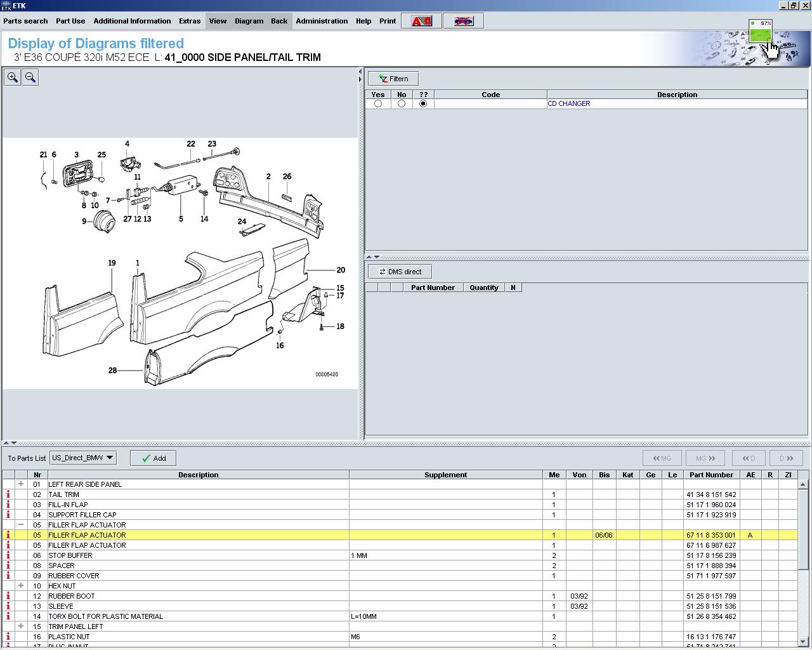The height and width of the screenshot is (650, 812).
Task: Open the Print menu
Action: 388,21
